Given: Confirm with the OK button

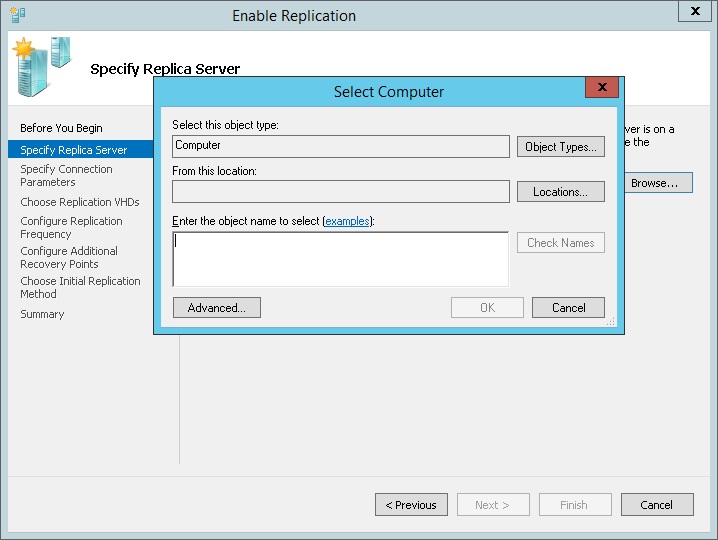Looking at the screenshot, I should (x=487, y=308).
